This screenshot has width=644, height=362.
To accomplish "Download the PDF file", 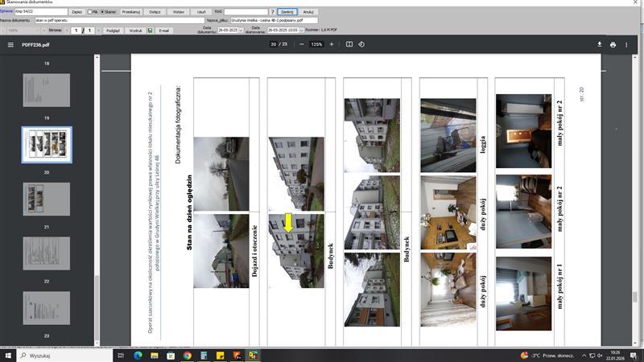I will [x=599, y=45].
